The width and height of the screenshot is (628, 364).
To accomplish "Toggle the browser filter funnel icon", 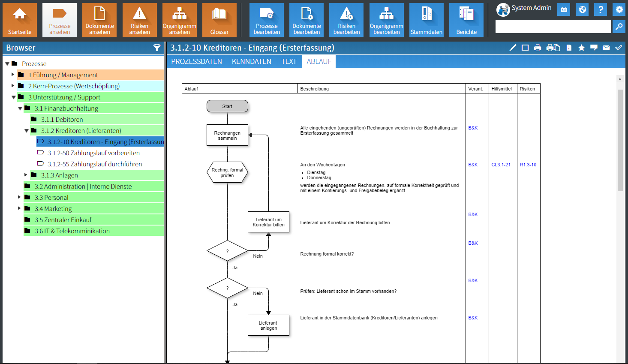I will [157, 48].
